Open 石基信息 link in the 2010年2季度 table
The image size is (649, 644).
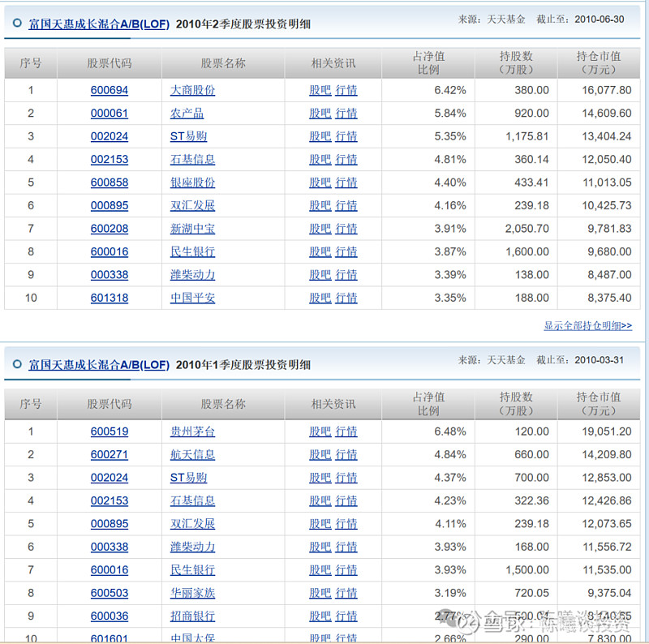pyautogui.click(x=192, y=159)
